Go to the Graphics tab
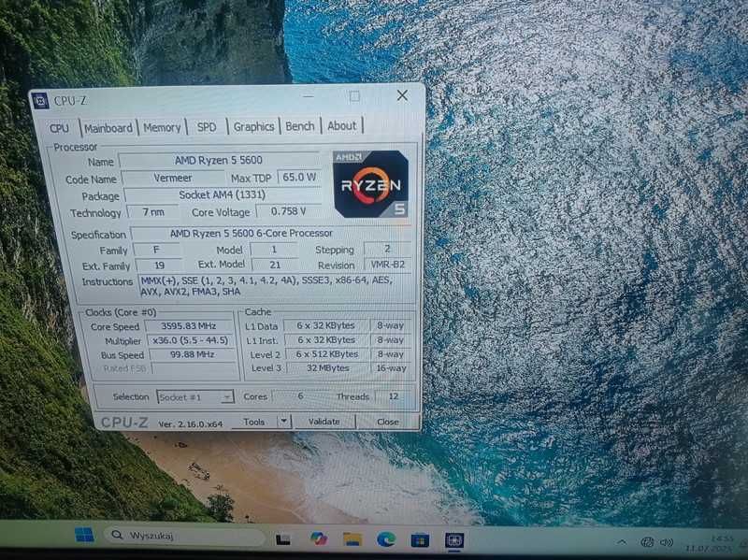This screenshot has height=560, width=748. pos(253,126)
